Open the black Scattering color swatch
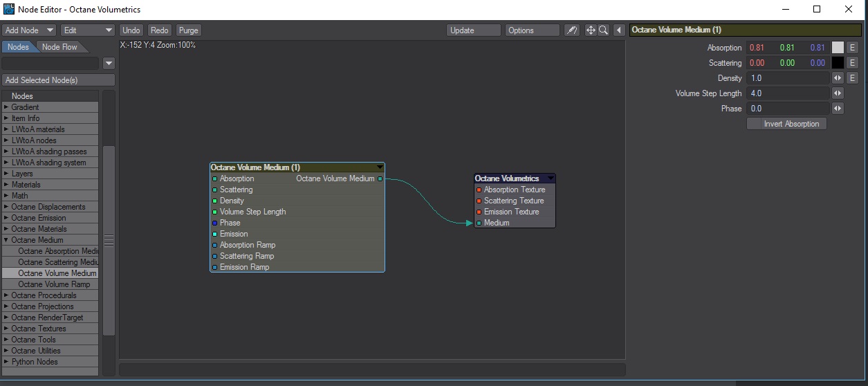Viewport: 868px width, 386px height. pos(838,63)
